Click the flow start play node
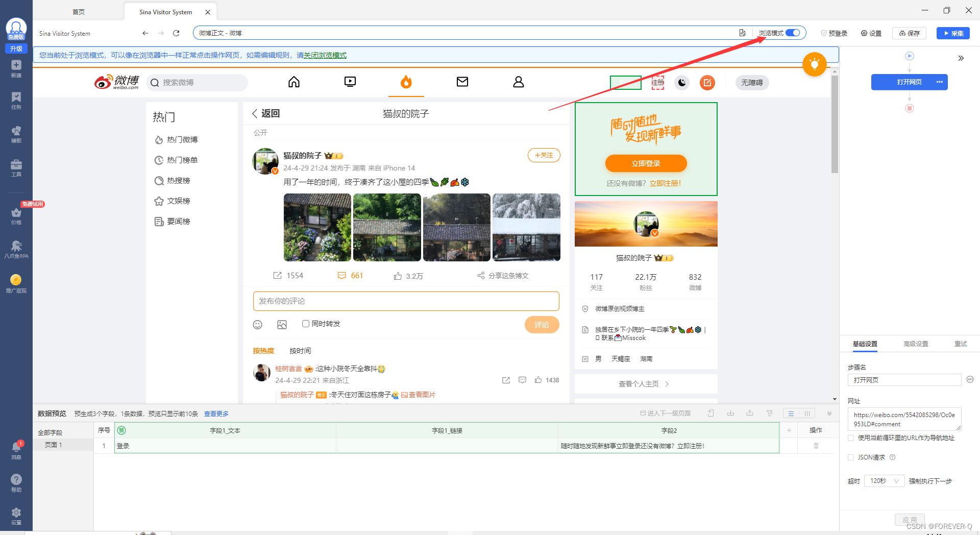The height and width of the screenshot is (535, 980). (910, 56)
